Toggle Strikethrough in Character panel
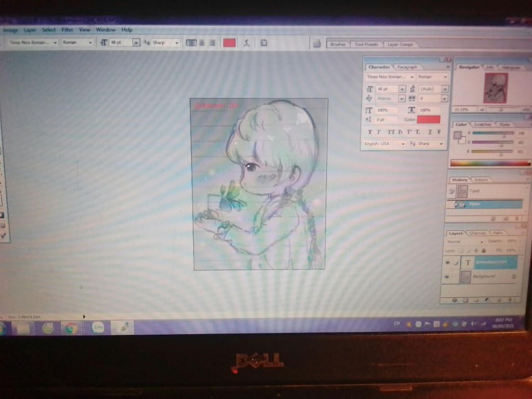Screen dimensions: 532x399 (x=438, y=132)
